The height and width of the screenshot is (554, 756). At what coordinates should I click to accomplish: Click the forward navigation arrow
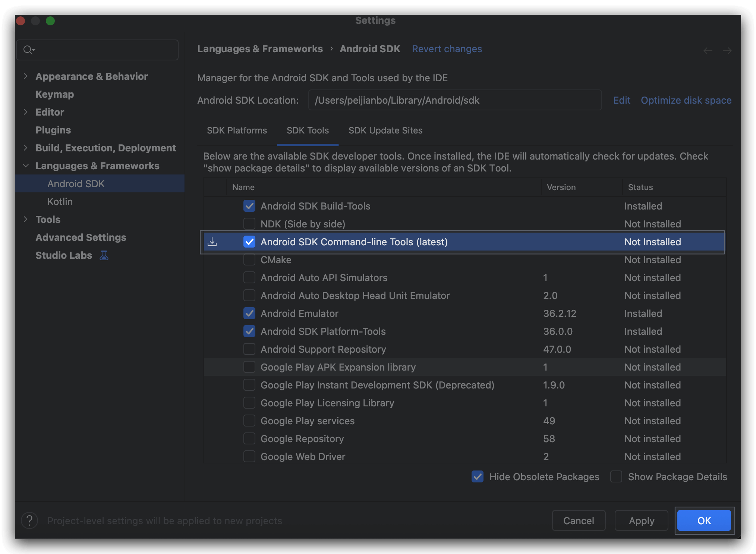click(727, 50)
